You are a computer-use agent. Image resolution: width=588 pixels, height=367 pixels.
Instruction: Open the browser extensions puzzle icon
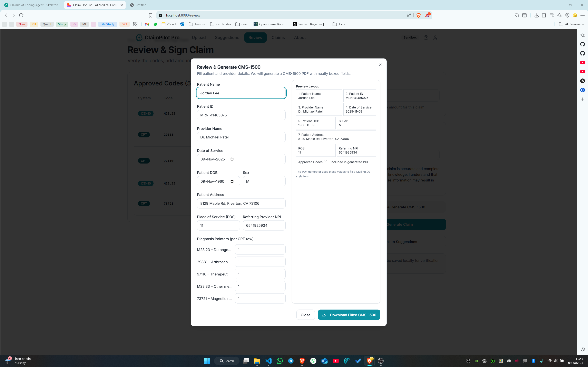(x=517, y=15)
